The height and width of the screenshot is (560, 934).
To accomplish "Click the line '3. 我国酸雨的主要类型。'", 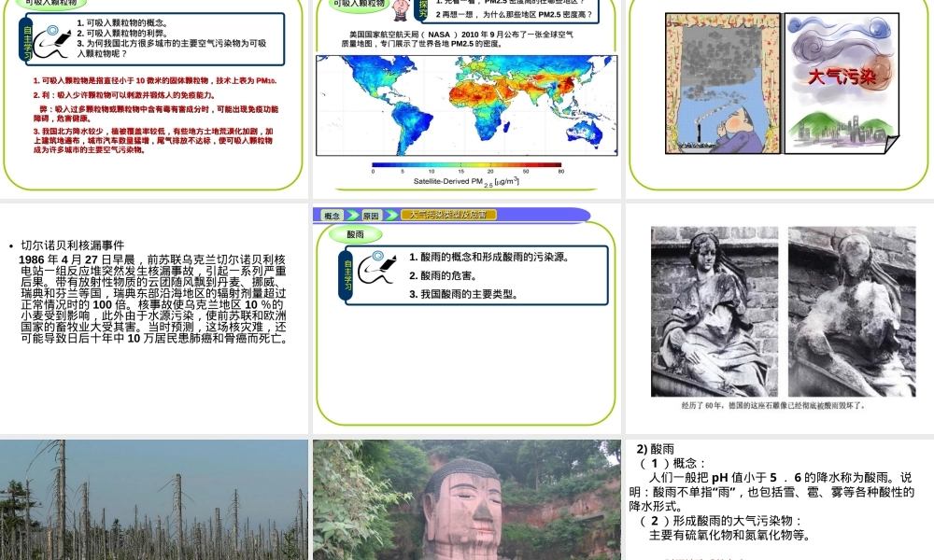I will tap(464, 294).
